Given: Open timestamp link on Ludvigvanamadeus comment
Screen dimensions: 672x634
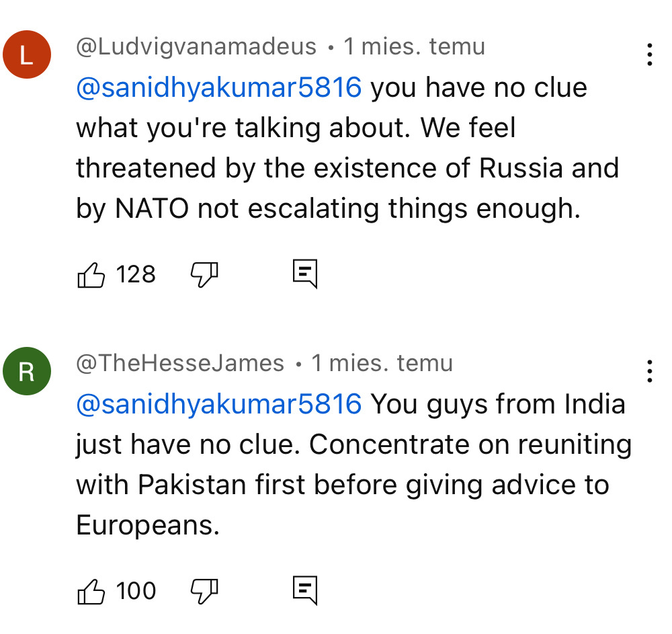Looking at the screenshot, I should (x=414, y=46).
